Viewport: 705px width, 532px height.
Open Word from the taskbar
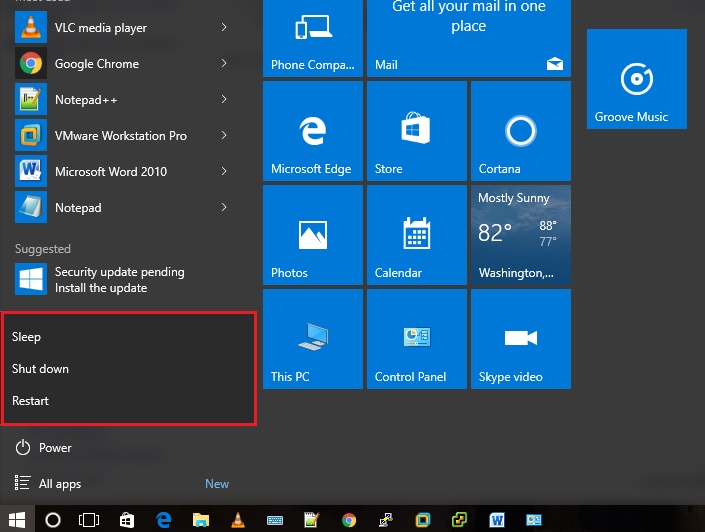pos(497,520)
